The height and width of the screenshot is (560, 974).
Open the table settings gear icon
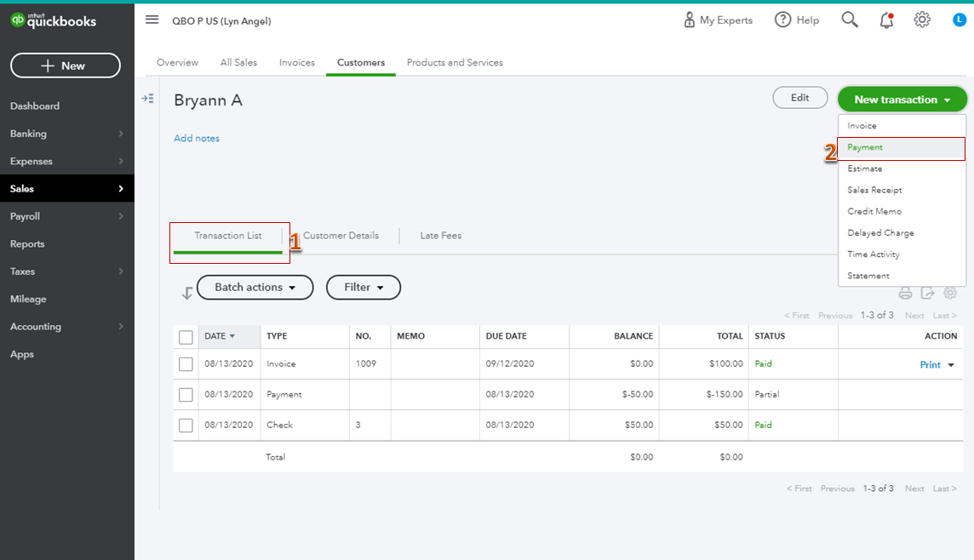(x=950, y=293)
